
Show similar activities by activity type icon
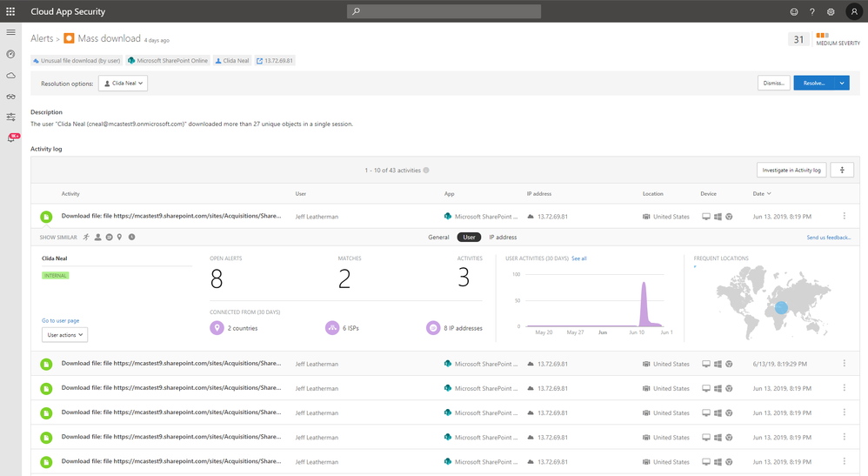click(86, 238)
